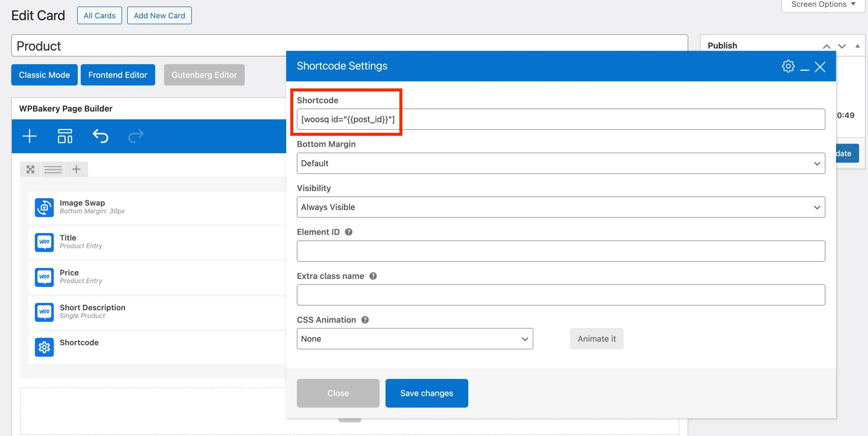Click the undo arrow icon
Viewport: 868px width, 436px height.
pyautogui.click(x=100, y=136)
